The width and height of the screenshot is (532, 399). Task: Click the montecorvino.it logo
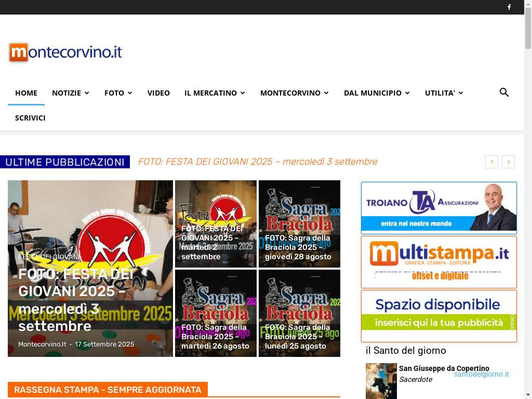66,52
